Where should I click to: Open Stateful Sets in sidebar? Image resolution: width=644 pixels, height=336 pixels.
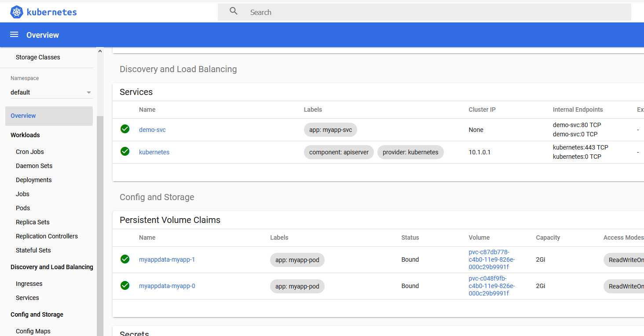[x=33, y=250]
